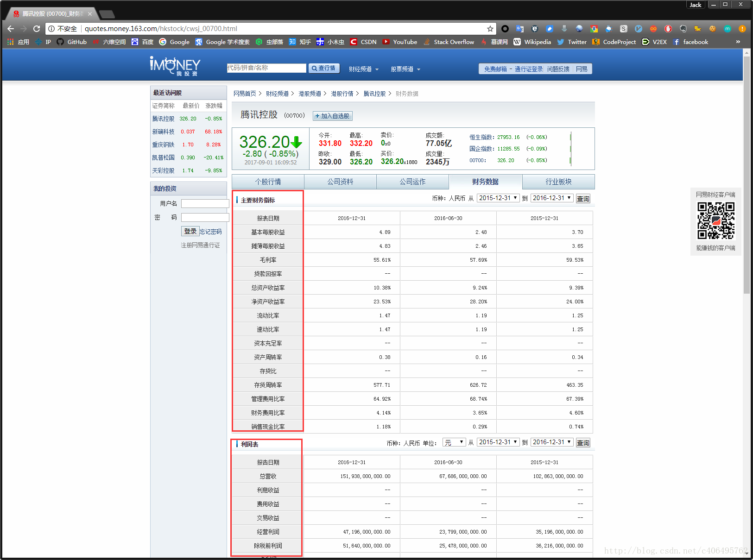
Task: Open the YouTube bookmark
Action: tap(400, 42)
